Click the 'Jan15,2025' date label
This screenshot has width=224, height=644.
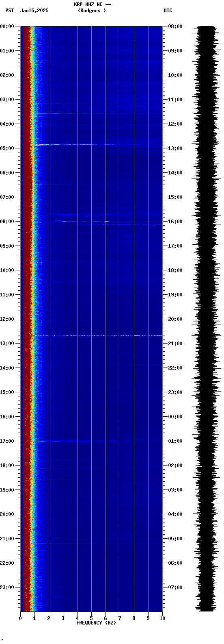point(34,11)
